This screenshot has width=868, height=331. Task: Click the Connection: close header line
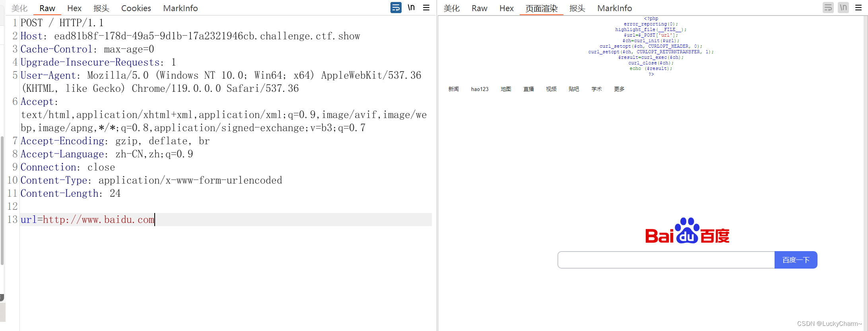pos(68,167)
